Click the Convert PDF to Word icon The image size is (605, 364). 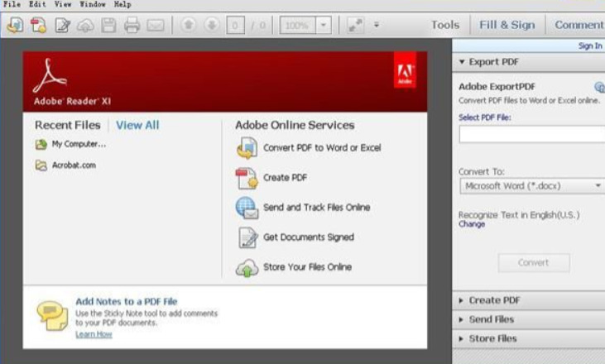pos(247,148)
